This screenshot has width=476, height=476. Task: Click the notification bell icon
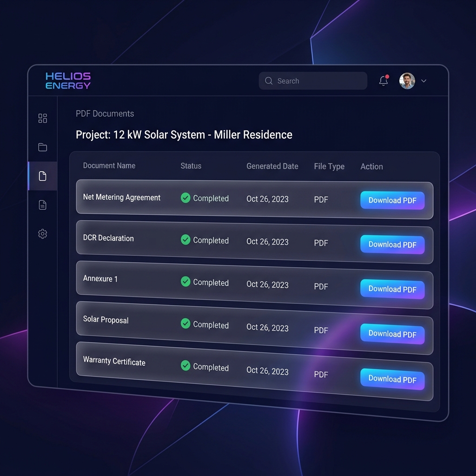(383, 80)
